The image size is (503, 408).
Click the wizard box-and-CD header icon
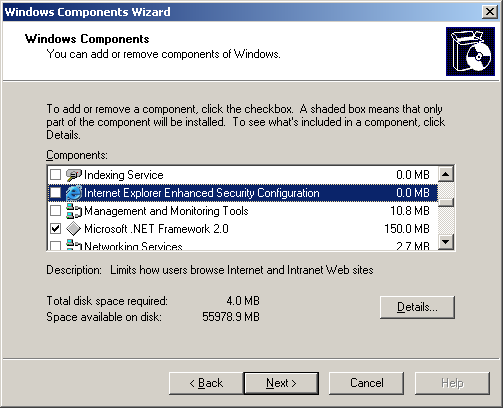[470, 51]
